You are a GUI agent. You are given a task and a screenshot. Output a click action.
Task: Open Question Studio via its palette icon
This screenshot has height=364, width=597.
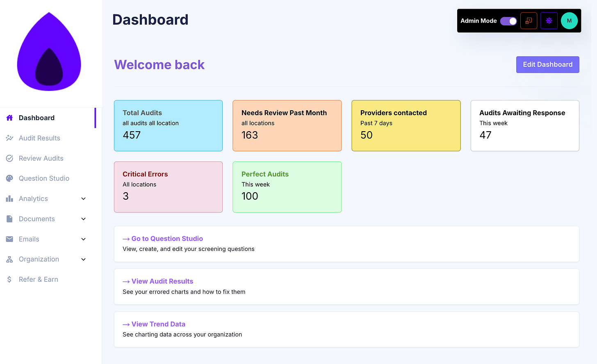9,178
